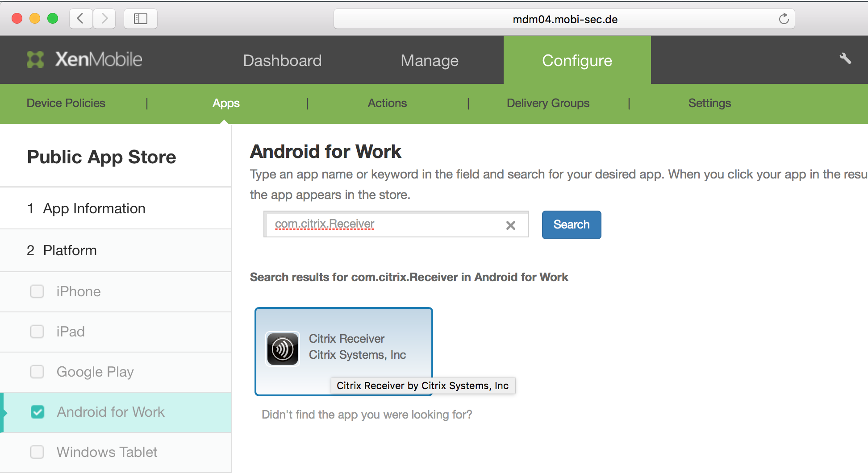The height and width of the screenshot is (473, 868).
Task: Check the iPad platform checkbox
Action: point(37,332)
